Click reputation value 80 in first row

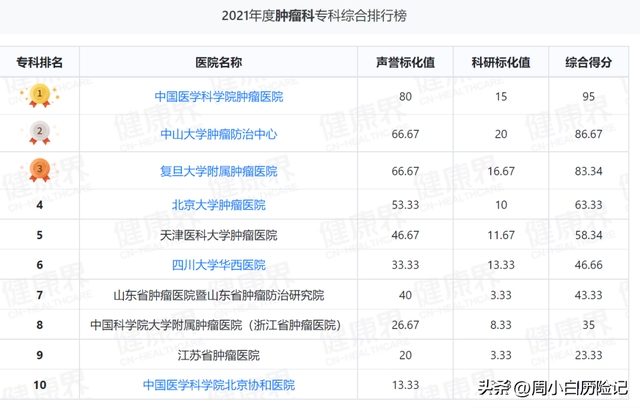tap(405, 97)
